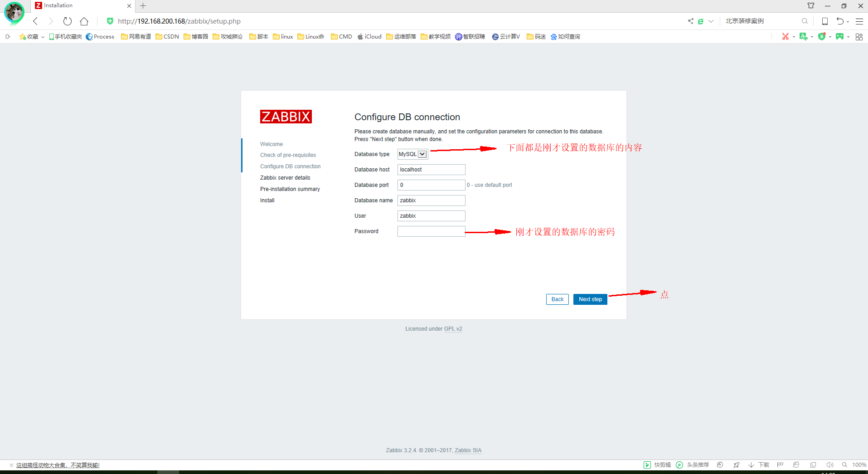Expand the 收藏 favorites dropdown arrow
Image resolution: width=868 pixels, height=474 pixels.
pos(43,37)
